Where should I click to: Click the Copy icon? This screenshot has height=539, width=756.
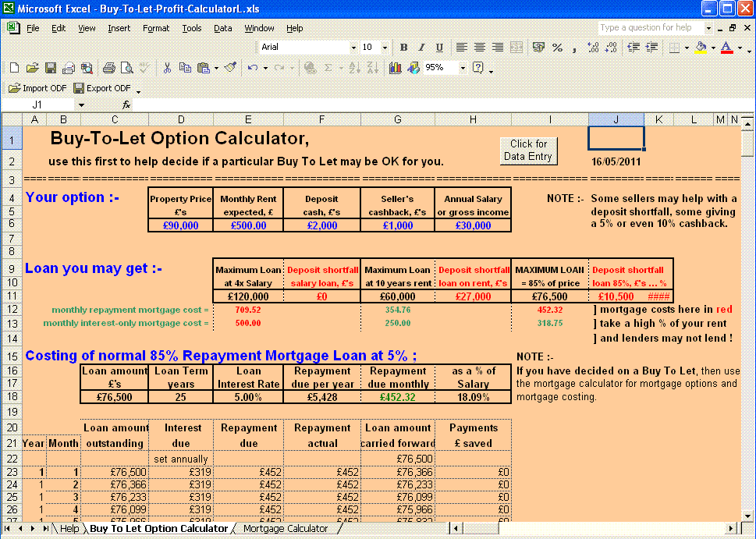coord(185,68)
